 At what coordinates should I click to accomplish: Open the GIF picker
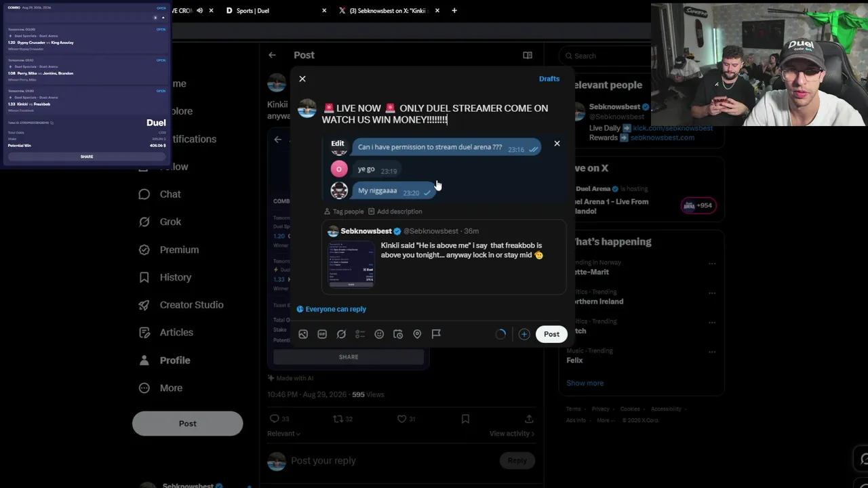tap(322, 334)
